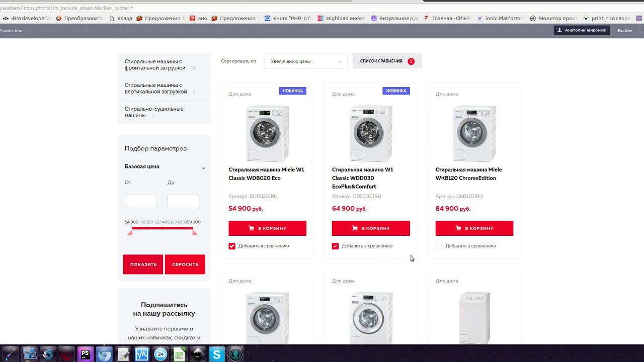Click the right price slider handle

coord(195,232)
